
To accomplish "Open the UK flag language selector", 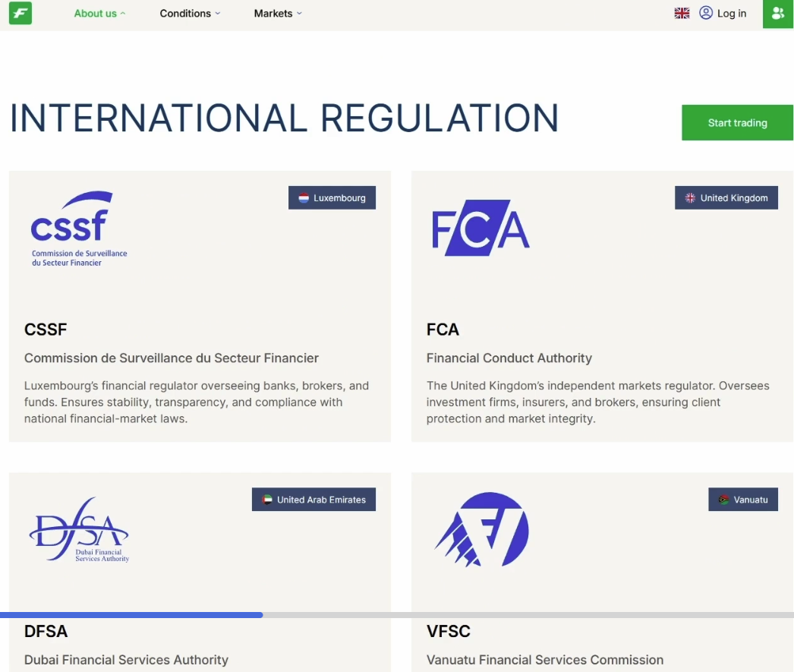I will click(x=682, y=13).
